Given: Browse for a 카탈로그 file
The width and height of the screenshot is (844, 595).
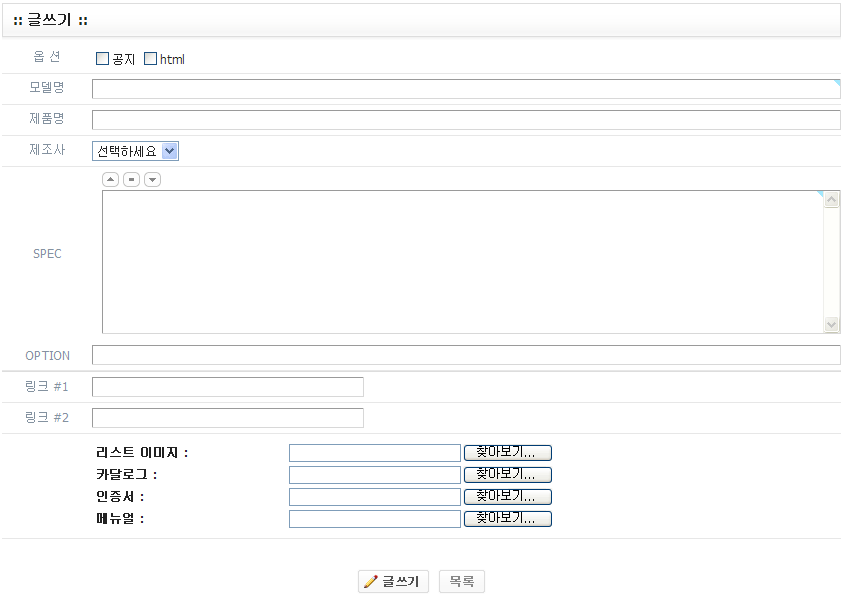Looking at the screenshot, I should 507,475.
